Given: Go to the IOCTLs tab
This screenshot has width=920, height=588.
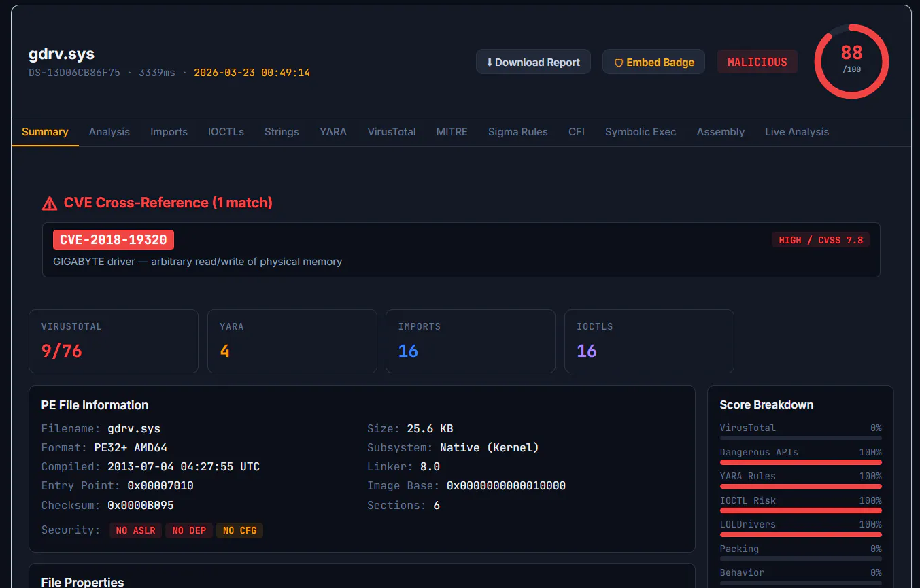Looking at the screenshot, I should 226,132.
